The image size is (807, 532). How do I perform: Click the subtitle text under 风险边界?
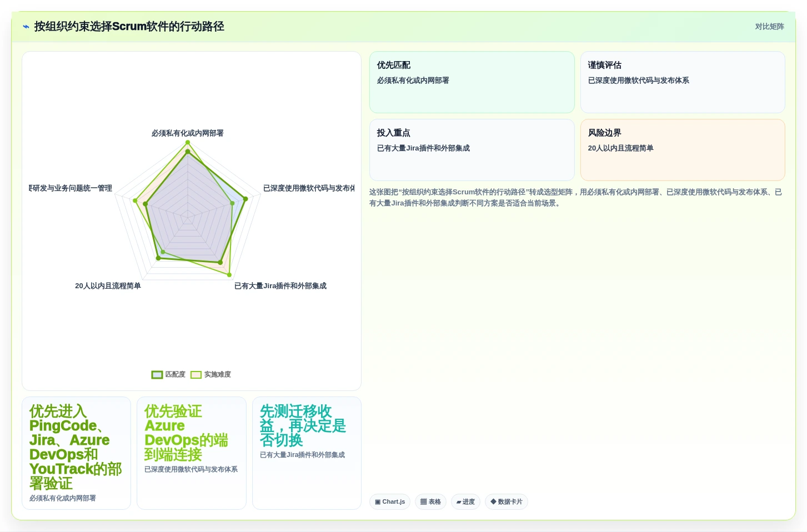[621, 148]
